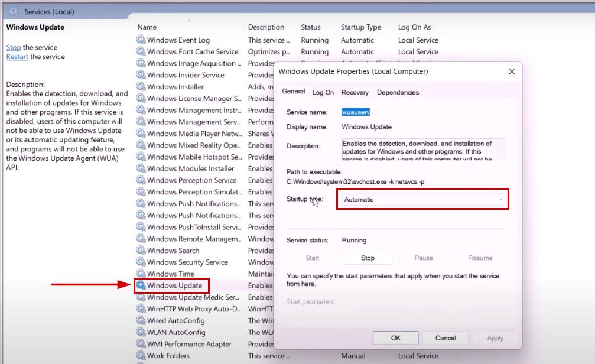This screenshot has width=595, height=364.
Task: Switch to the General tab
Action: [293, 92]
